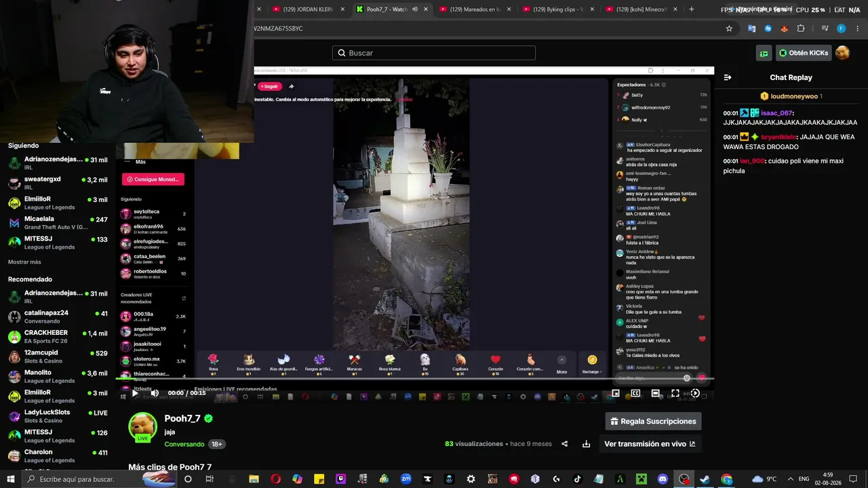Screen dimensions: 868x488
Task: Open catalinapaz24 recommended channel
Action: coord(58,317)
